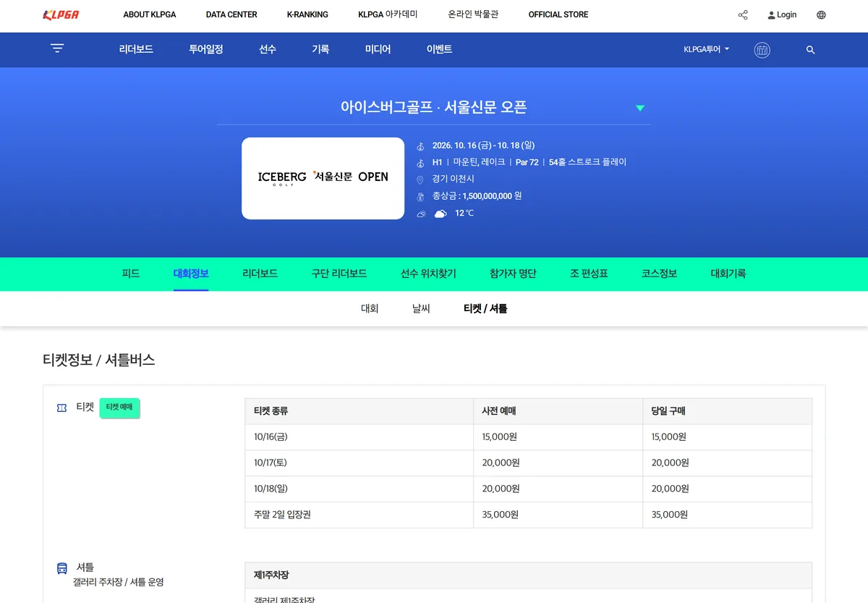
Task: Open 투어일정 in the navigation bar
Action: coord(206,49)
